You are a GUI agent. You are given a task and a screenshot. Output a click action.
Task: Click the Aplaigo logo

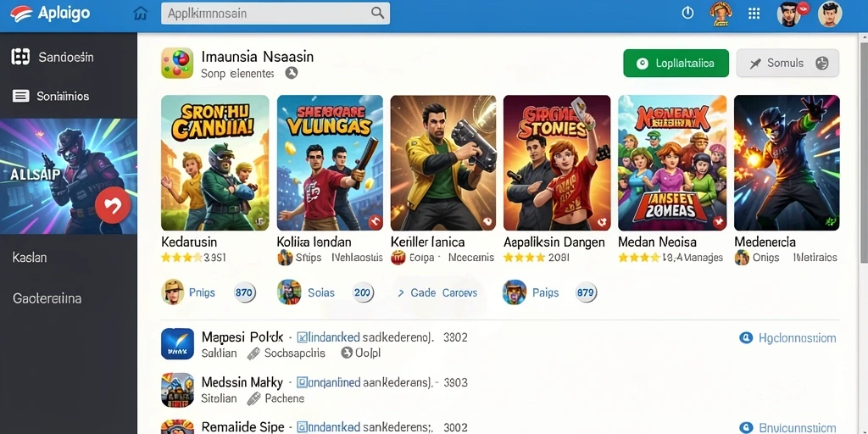[50, 14]
